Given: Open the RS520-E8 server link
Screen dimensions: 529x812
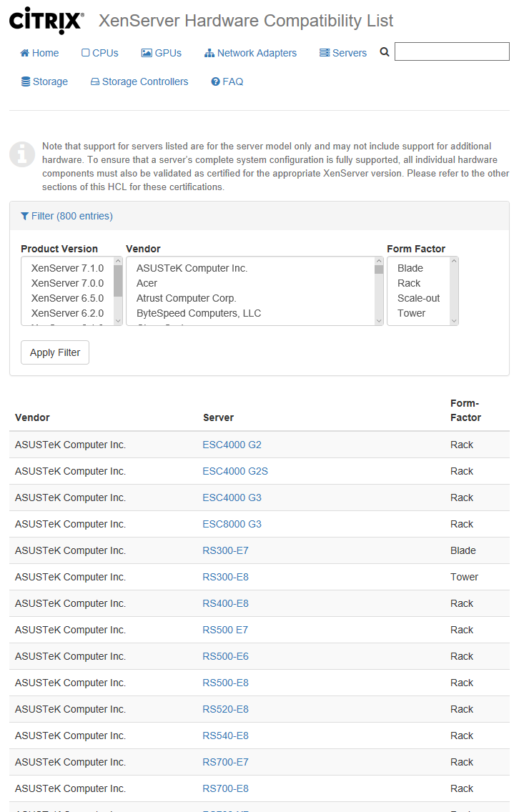Looking at the screenshot, I should pyautogui.click(x=225, y=709).
